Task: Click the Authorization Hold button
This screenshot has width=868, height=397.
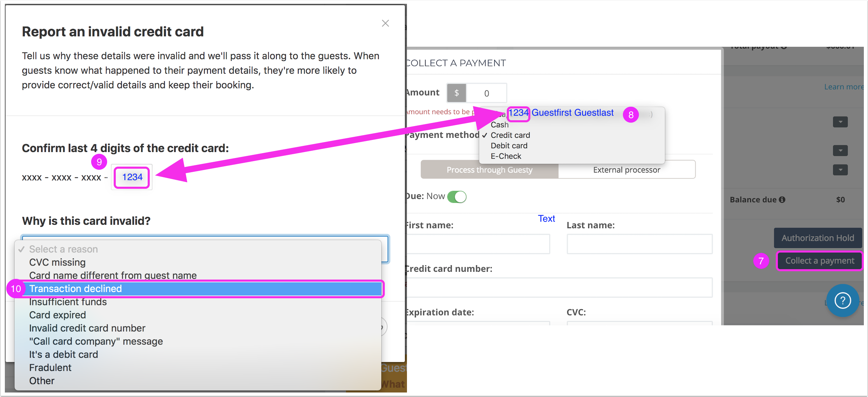Action: coord(818,238)
